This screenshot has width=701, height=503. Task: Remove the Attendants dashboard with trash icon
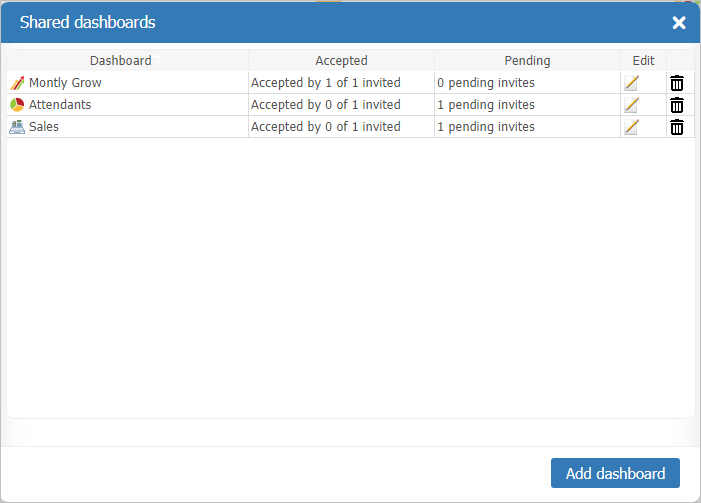(677, 105)
